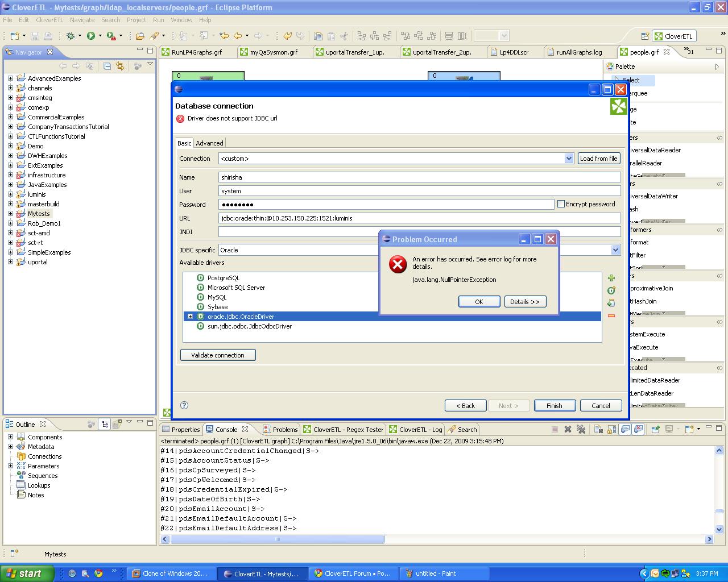Click the help question mark icon

[184, 405]
